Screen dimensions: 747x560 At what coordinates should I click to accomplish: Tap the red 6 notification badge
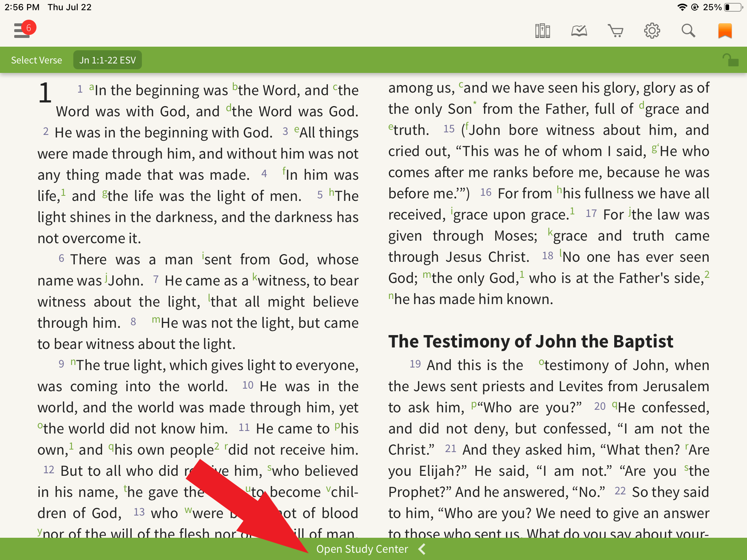[29, 28]
